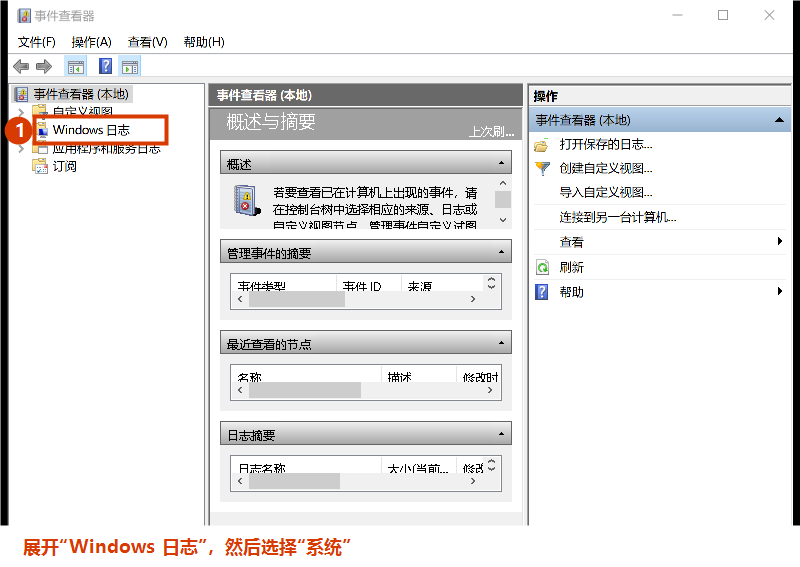Select 应用程序和服务日志 in the tree
This screenshot has width=800, height=567.
(x=107, y=149)
